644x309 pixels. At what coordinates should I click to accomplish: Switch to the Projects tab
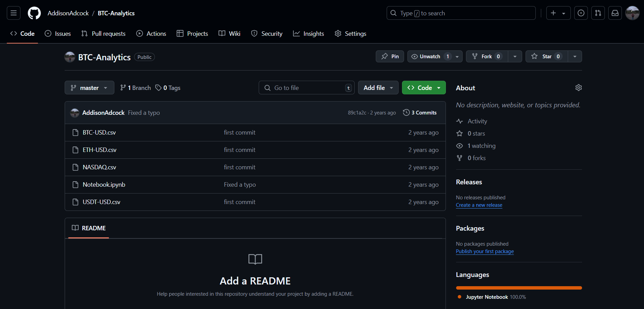(192, 33)
